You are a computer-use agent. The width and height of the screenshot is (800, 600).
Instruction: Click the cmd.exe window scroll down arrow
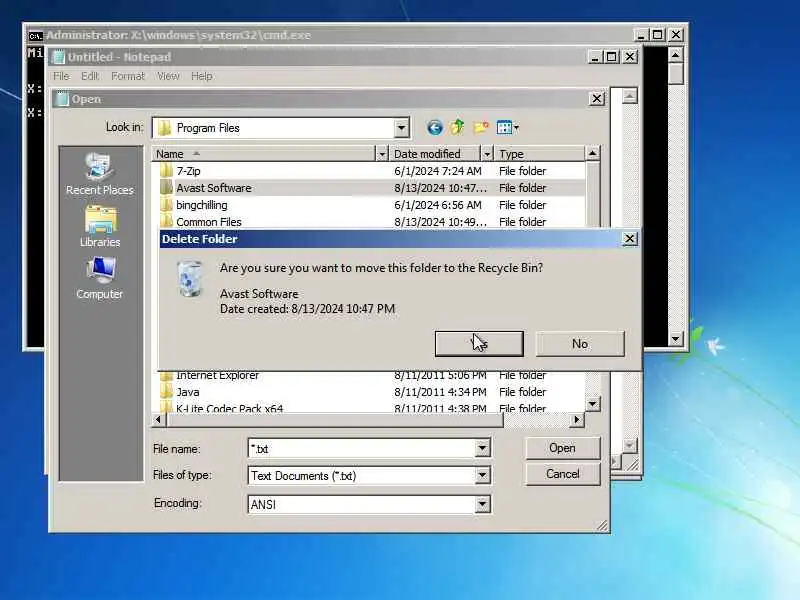click(x=676, y=339)
